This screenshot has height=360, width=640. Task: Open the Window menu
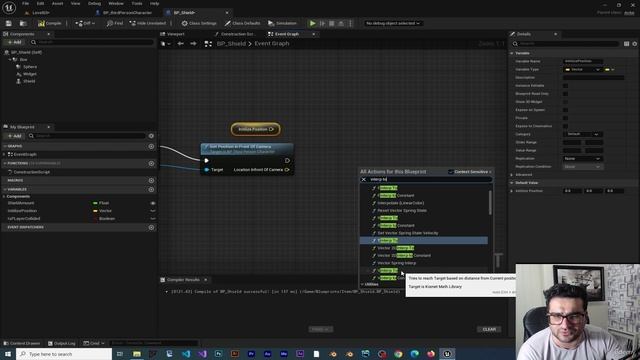(116, 3)
